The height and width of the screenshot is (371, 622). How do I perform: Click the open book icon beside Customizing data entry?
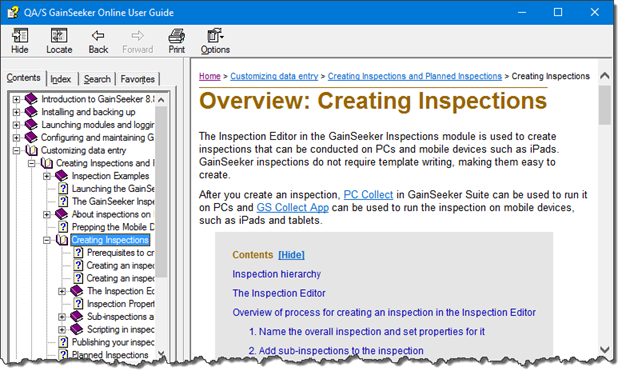point(32,150)
